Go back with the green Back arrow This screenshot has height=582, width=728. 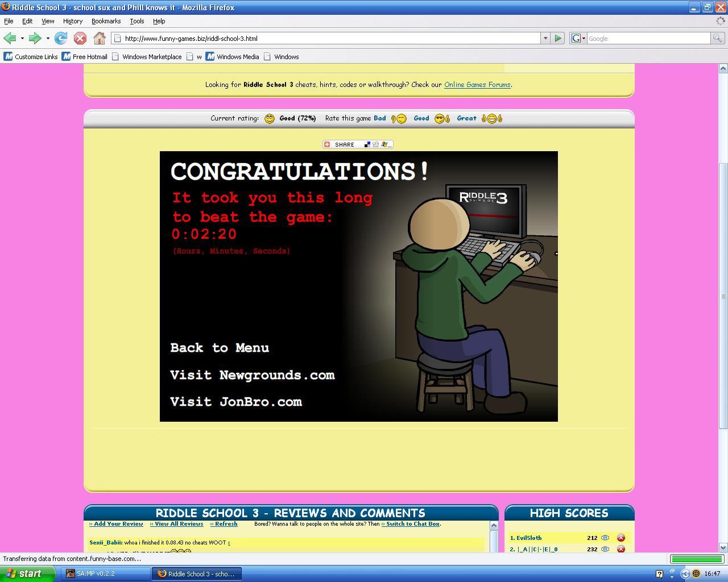pos(10,38)
